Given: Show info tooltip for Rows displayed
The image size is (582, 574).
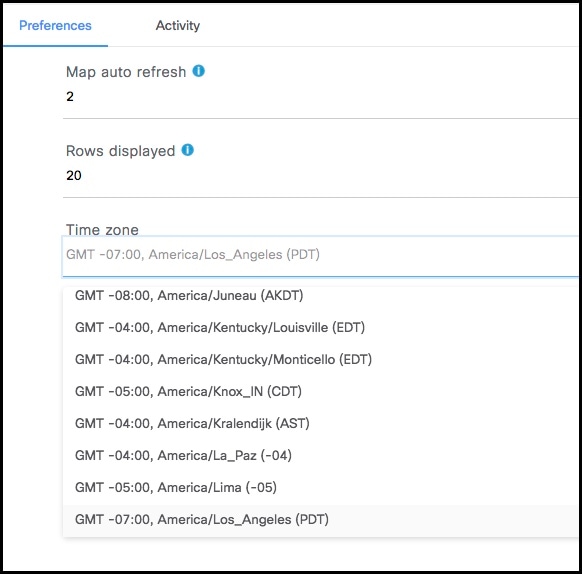Looking at the screenshot, I should tap(187, 150).
